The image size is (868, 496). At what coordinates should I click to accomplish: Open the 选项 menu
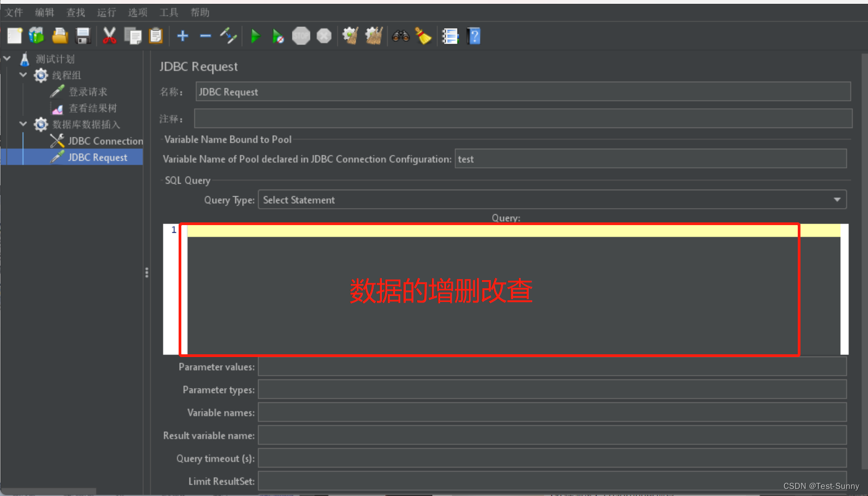click(138, 13)
